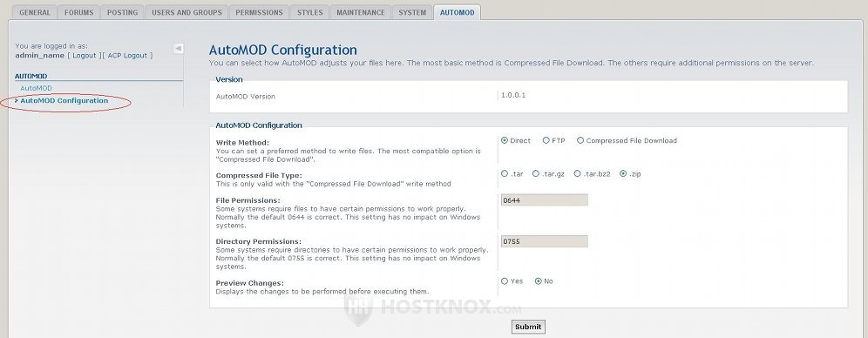The image size is (868, 338).
Task: Open the AutoMOD sidebar link
Action: pyautogui.click(x=36, y=88)
